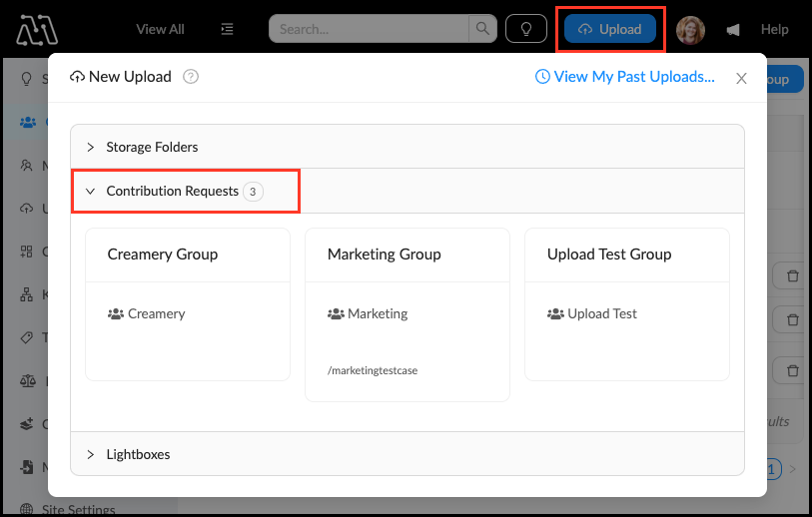
Task: Collapse the Contribution Requests section
Action: pos(172,191)
